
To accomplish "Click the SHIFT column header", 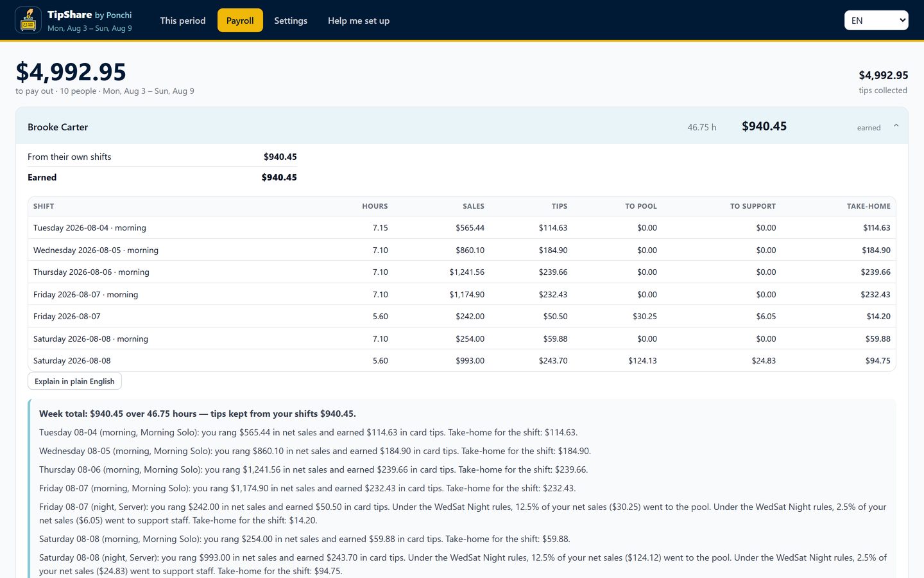I will pos(44,206).
